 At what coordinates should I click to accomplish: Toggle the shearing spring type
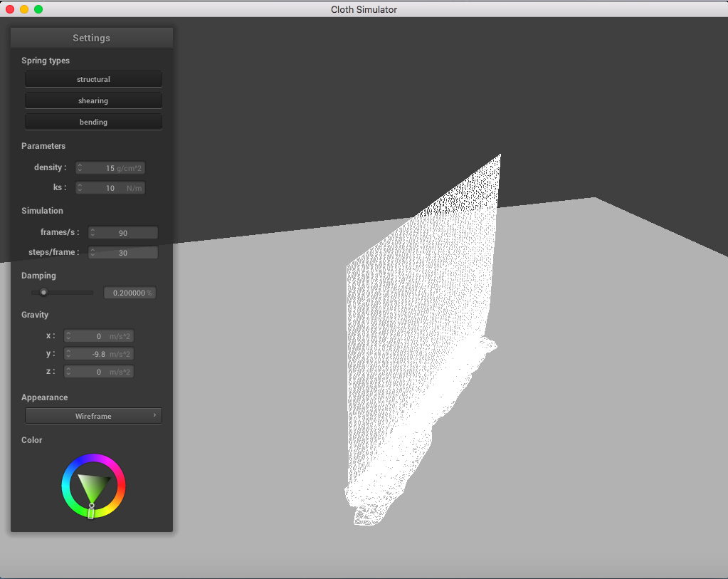[93, 100]
